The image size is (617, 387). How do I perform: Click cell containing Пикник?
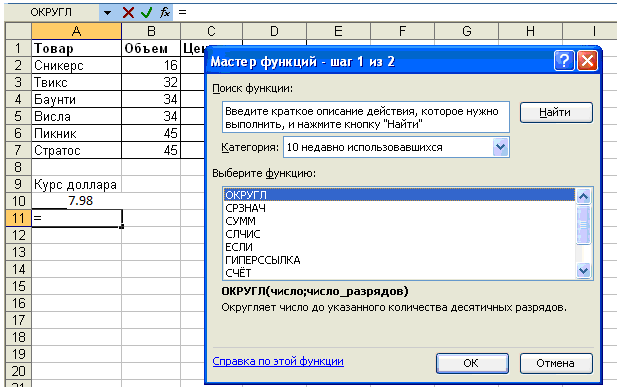[76, 133]
